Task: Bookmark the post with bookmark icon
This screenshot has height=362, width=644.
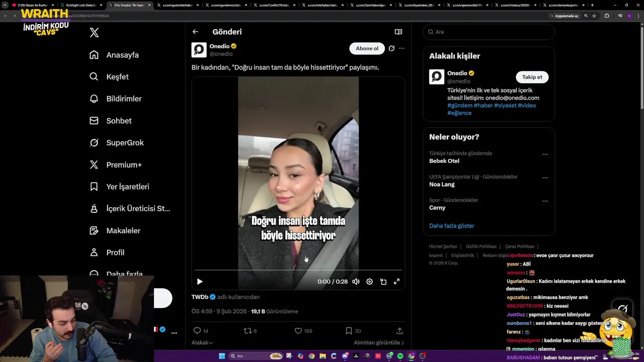Action: tap(349, 331)
